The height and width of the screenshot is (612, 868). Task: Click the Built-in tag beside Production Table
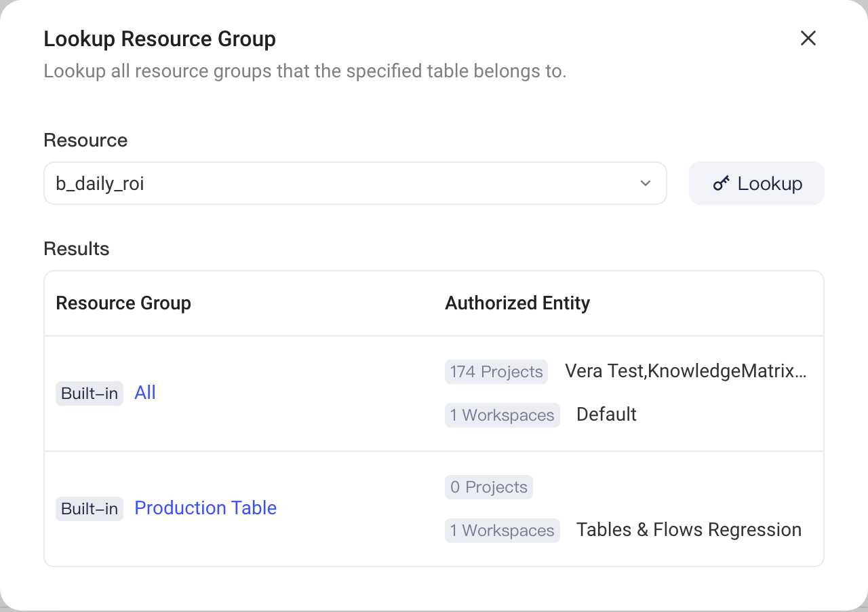pyautogui.click(x=90, y=509)
